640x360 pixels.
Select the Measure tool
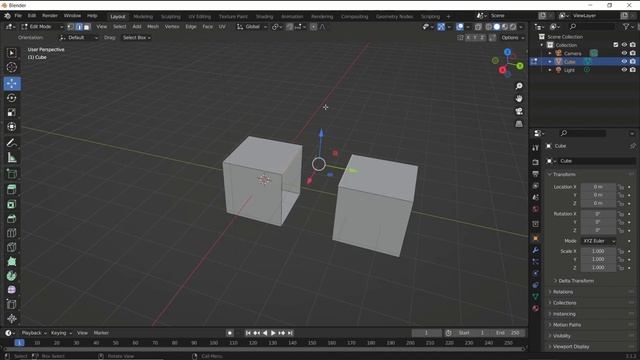click(x=11, y=158)
